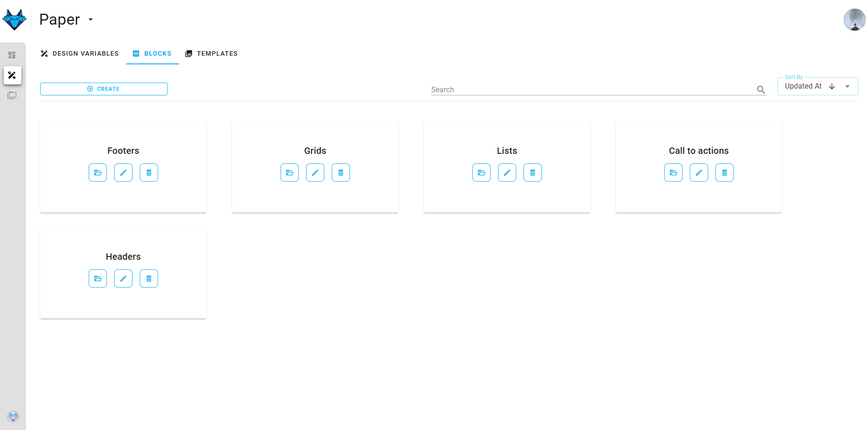This screenshot has width=868, height=430.
Task: Open the Sort By Updated At dropdown
Action: (x=818, y=86)
